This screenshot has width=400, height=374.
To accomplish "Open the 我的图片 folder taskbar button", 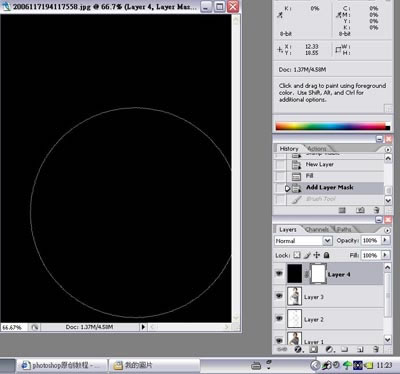I will pyautogui.click(x=154, y=366).
